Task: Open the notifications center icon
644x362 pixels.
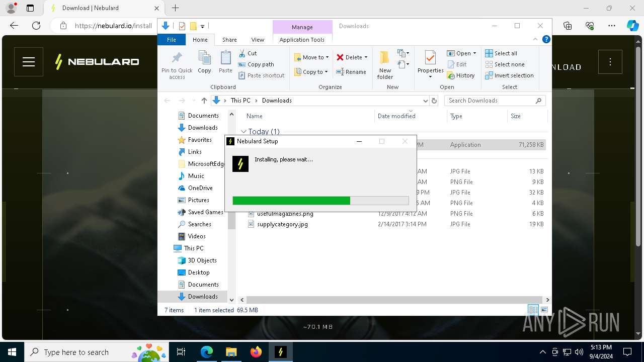Action: (x=627, y=352)
